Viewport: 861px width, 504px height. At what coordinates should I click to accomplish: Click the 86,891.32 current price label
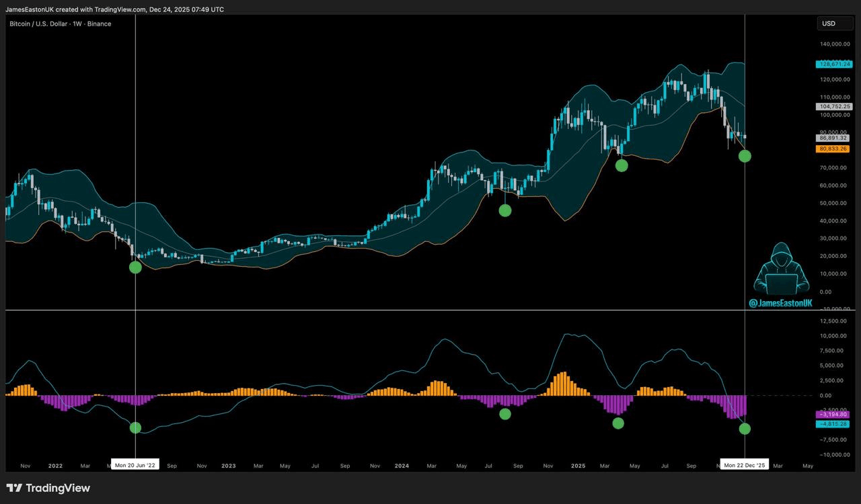tap(833, 138)
